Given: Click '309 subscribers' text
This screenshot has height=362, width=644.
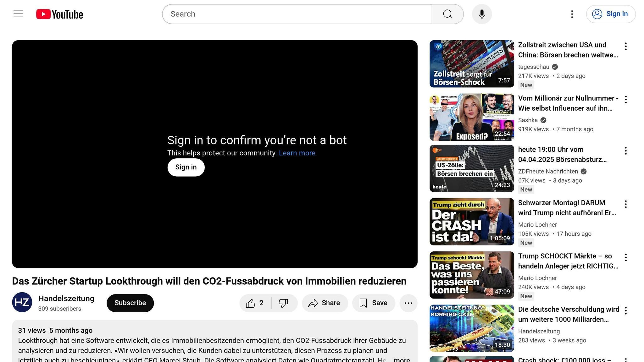Looking at the screenshot, I should tap(60, 309).
